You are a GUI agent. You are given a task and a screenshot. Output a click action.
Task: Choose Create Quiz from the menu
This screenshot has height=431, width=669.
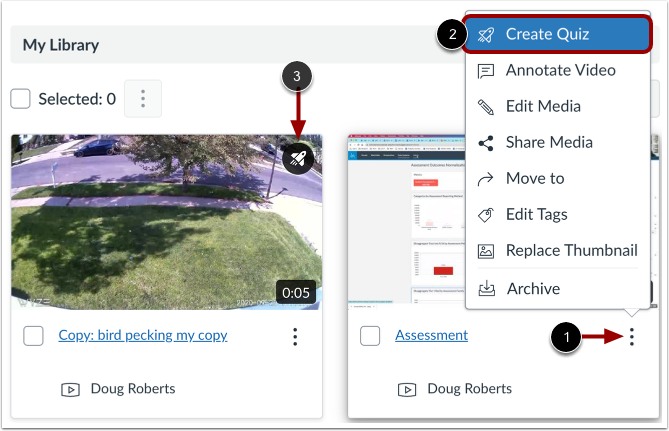557,34
